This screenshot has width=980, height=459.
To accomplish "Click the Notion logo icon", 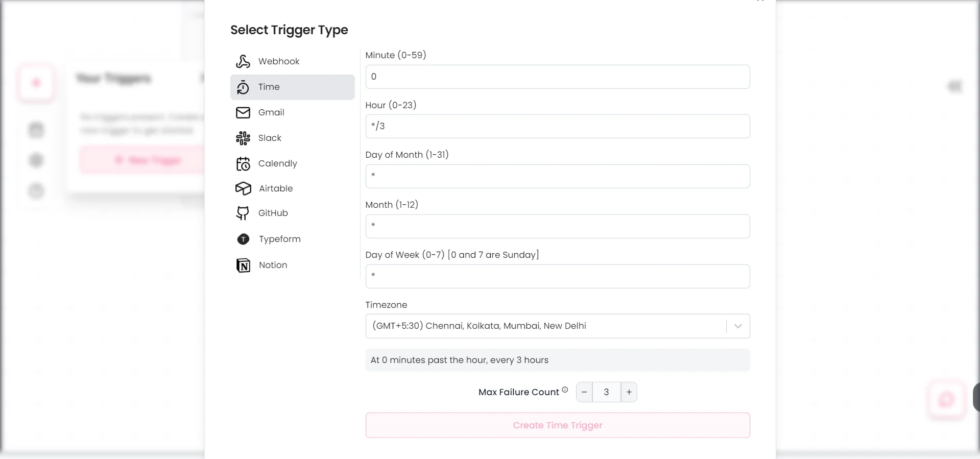I will pyautogui.click(x=243, y=265).
